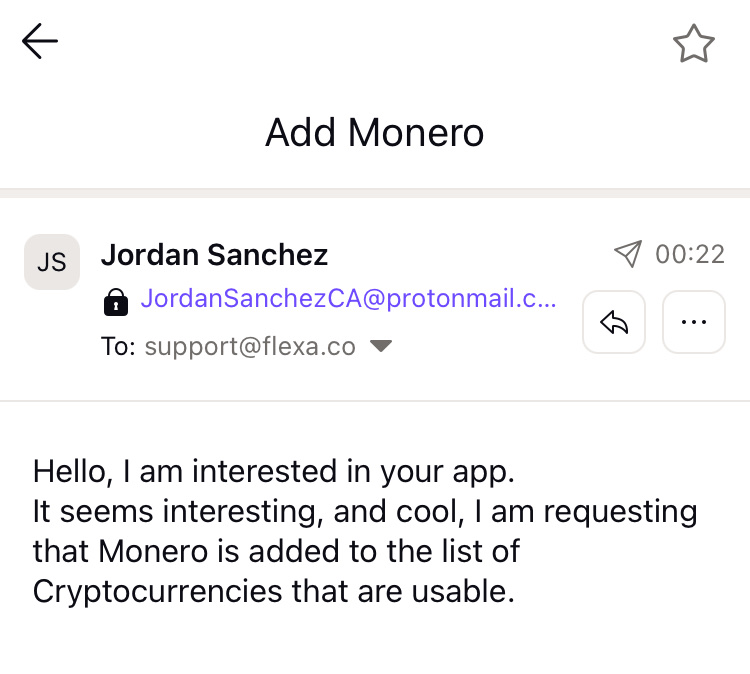The image size is (750, 674).
Task: Tap the To: recipient label
Action: pos(119,346)
